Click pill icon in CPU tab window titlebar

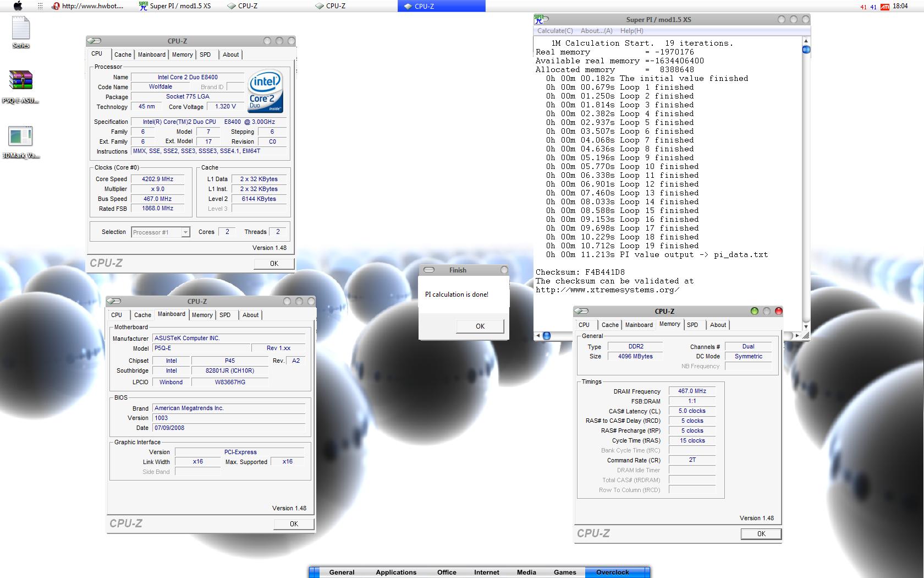tap(95, 41)
